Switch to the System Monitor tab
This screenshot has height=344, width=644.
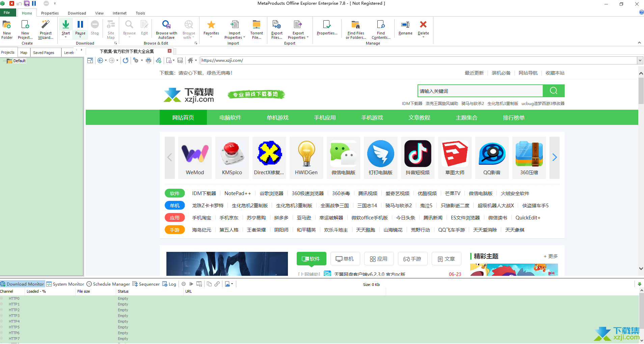tap(65, 284)
